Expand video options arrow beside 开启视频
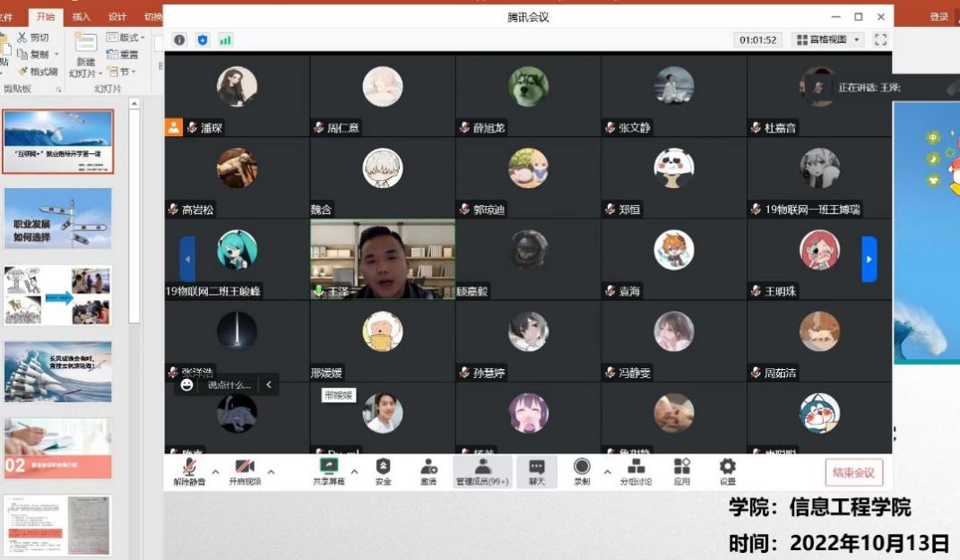Viewport: 960px width, 560px height. [271, 471]
